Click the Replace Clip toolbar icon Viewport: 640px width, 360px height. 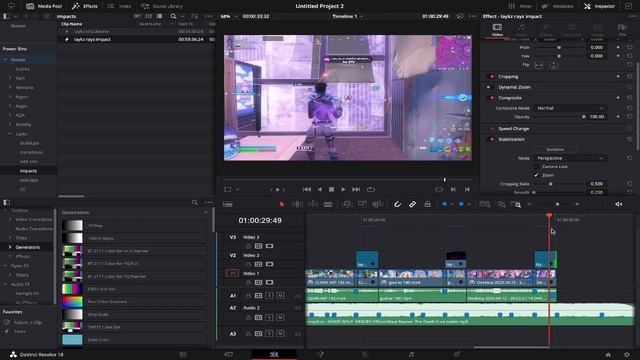(x=378, y=204)
